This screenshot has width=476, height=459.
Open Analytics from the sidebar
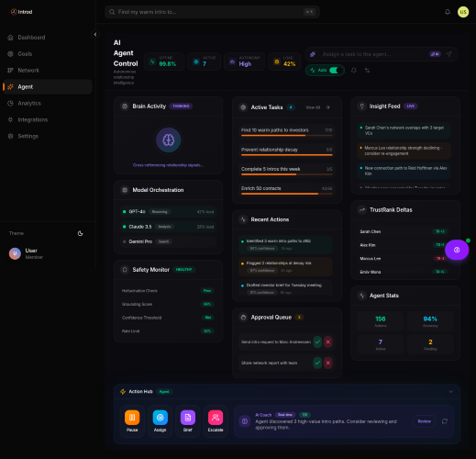tap(48, 104)
